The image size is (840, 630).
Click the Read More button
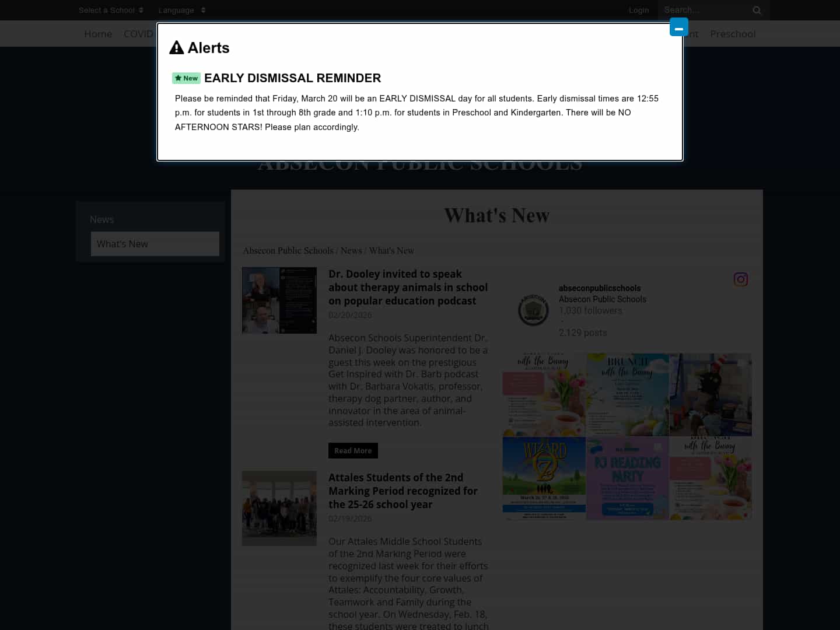353,450
